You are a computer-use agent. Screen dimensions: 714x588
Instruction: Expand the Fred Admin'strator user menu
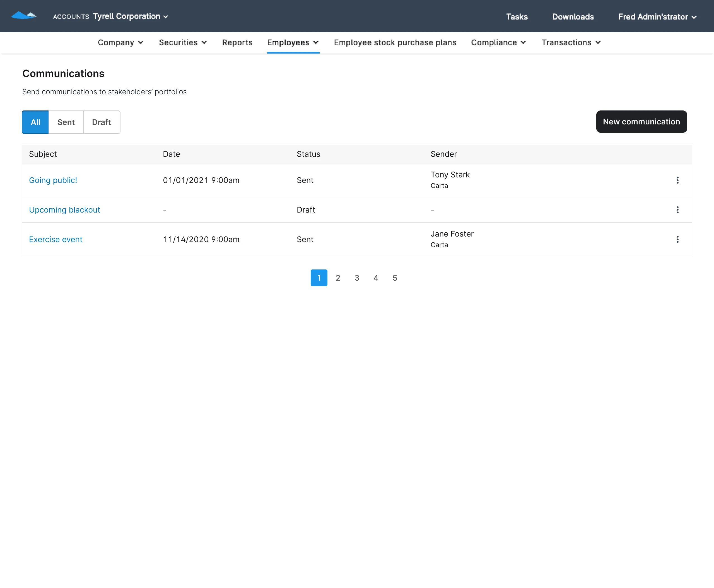pos(657,17)
